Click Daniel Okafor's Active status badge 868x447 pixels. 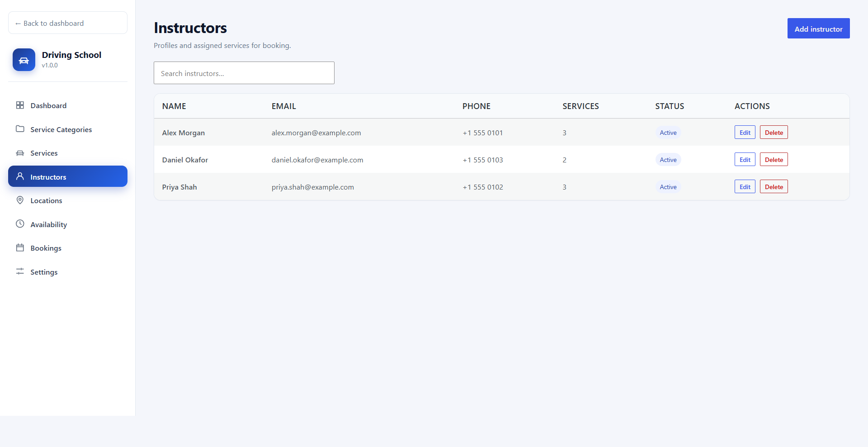(668, 160)
